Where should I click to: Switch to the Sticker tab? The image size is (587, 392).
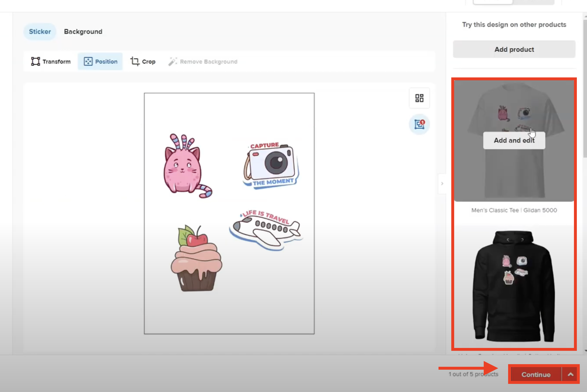point(40,32)
